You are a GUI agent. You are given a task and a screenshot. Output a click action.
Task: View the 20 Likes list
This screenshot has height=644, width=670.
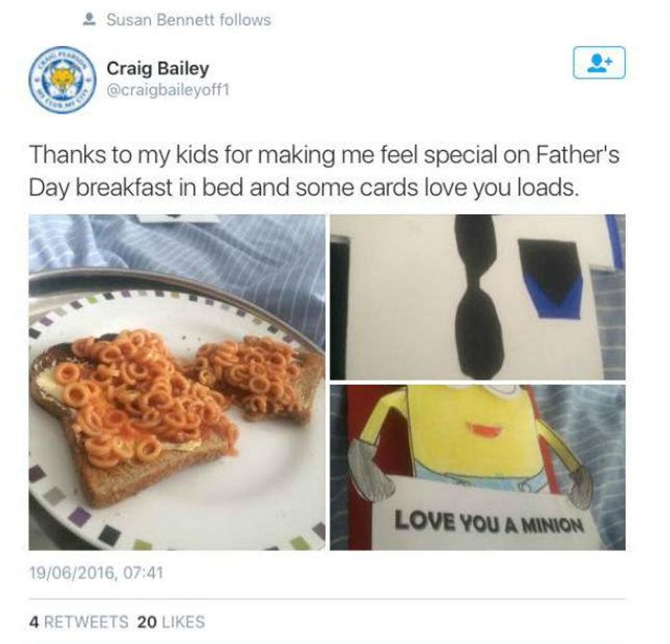point(171,621)
